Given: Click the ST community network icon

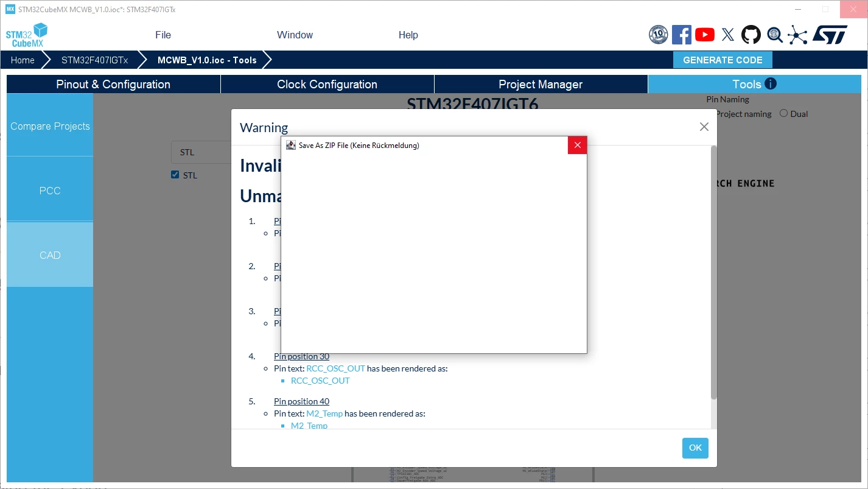Looking at the screenshot, I should pos(797,35).
